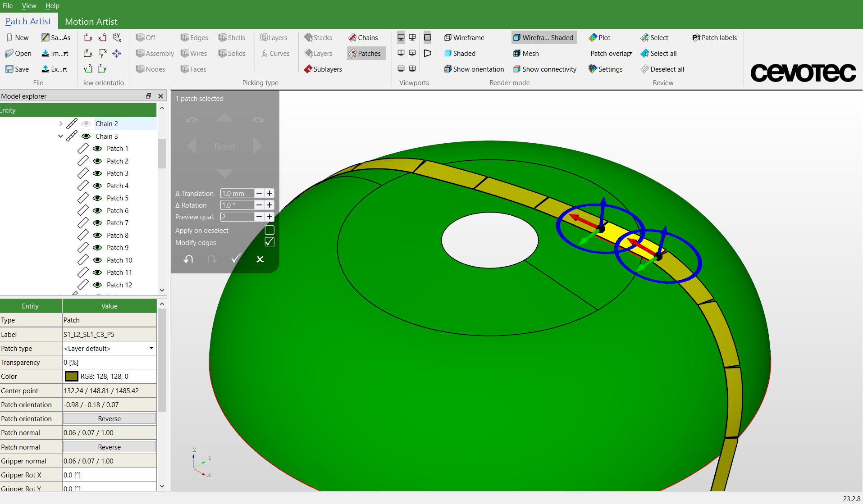Hide Patch 5 using its eye icon
The image size is (863, 504).
click(x=97, y=198)
